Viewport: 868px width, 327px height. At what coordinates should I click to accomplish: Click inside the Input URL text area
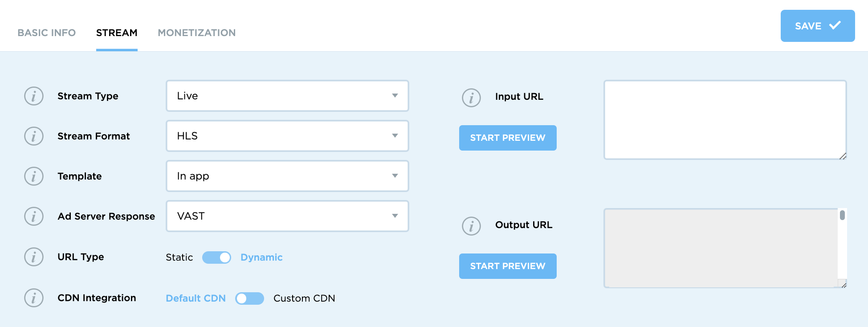click(x=725, y=120)
